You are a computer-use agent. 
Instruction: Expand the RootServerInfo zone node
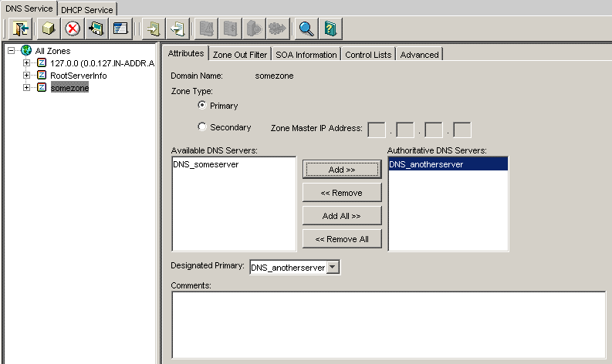[26, 75]
